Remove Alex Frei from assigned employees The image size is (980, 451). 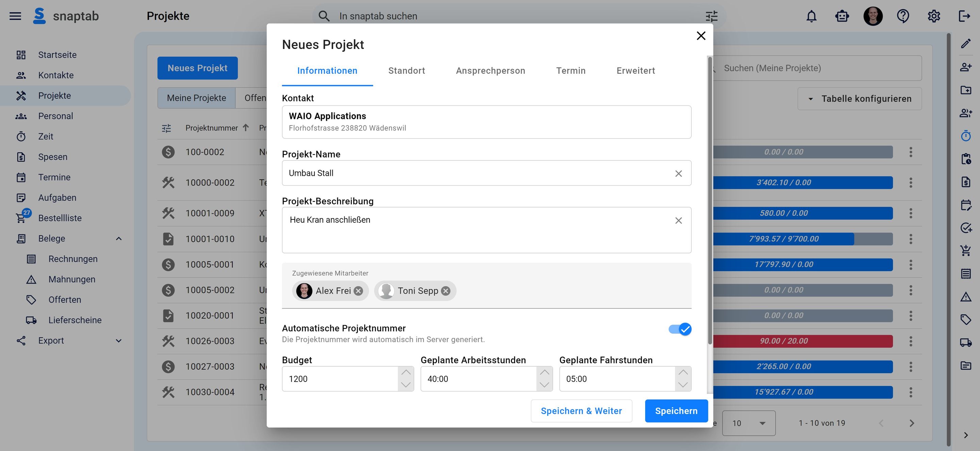click(x=358, y=291)
